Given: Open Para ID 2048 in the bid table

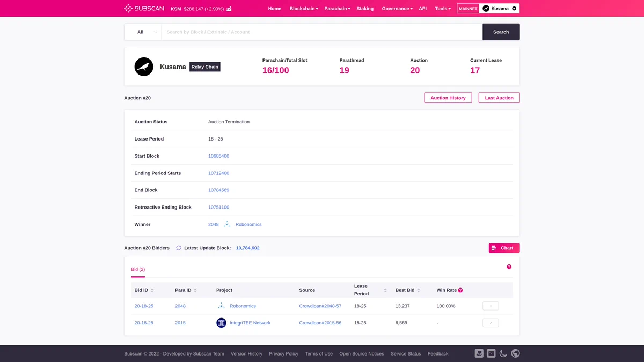Looking at the screenshot, I should (x=180, y=306).
